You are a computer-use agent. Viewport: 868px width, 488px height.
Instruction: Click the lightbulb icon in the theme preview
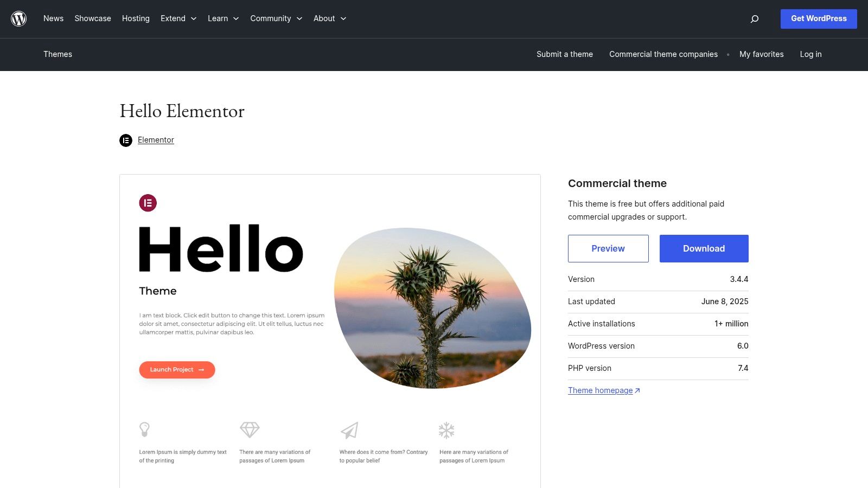144,429
